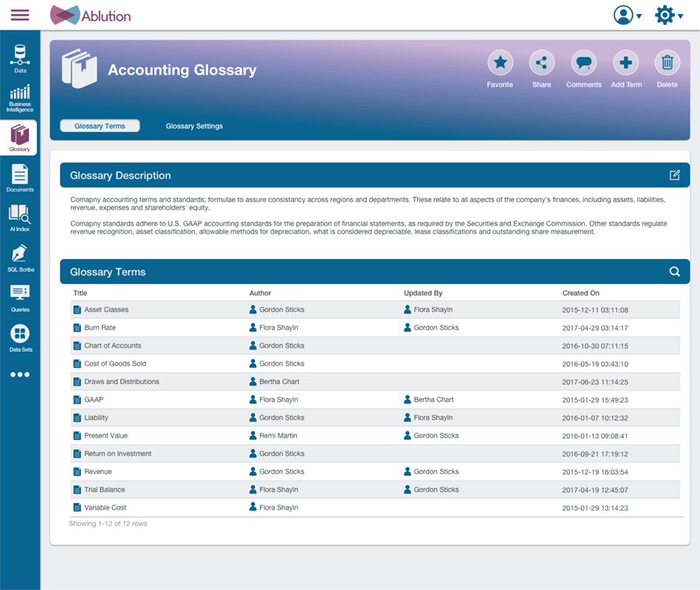Open Documents in the sidebar
This screenshot has width=700, height=590.
coord(20,178)
